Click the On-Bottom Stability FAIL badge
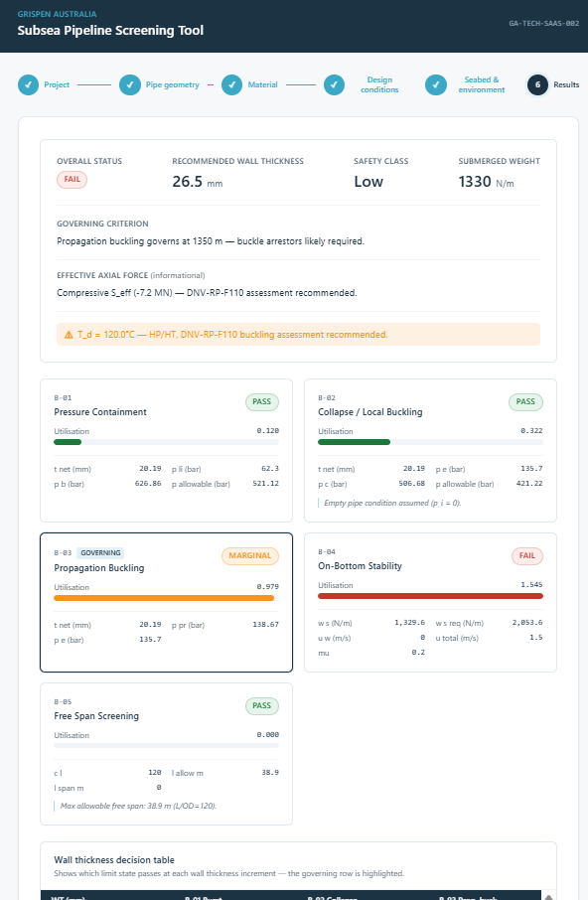This screenshot has width=588, height=900. pos(527,555)
